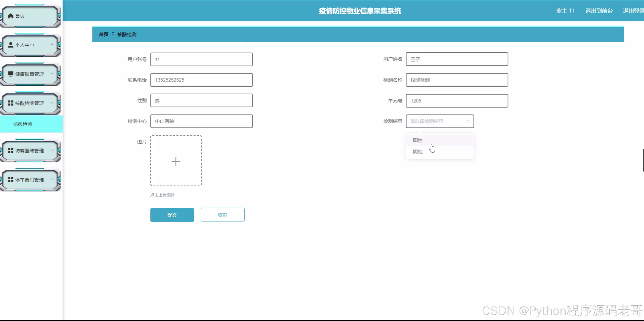Click the home icon in sidebar
This screenshot has height=321, width=644.
(x=11, y=16)
